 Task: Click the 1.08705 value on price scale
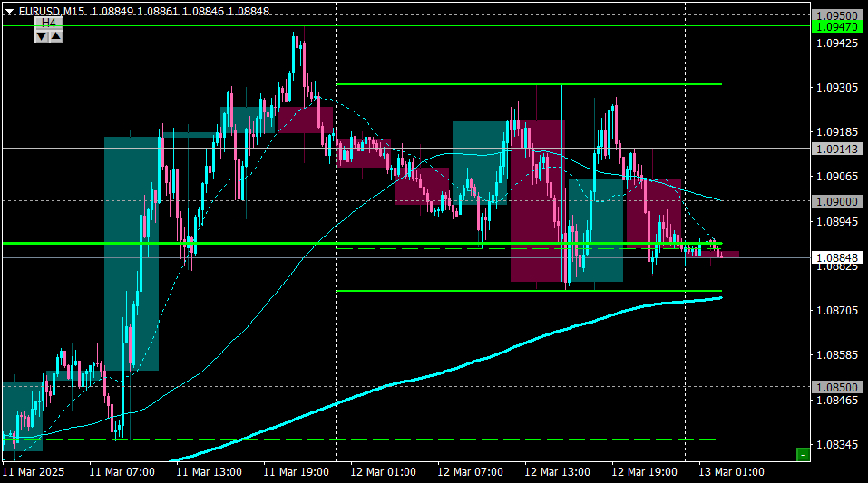(x=837, y=311)
